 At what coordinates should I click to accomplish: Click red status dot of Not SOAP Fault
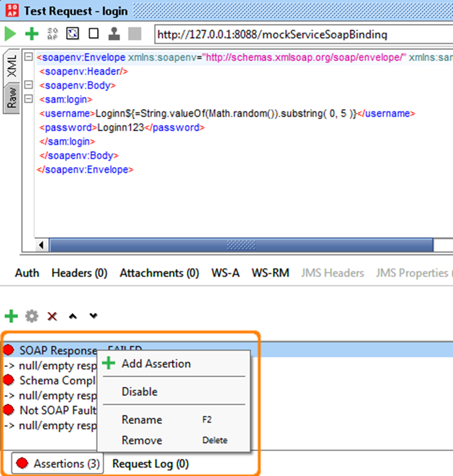[8, 410]
